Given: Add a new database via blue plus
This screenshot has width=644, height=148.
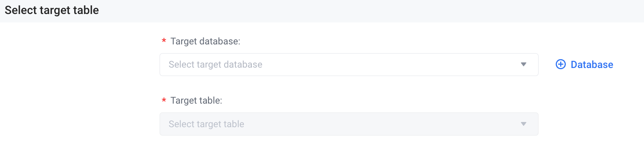Looking at the screenshot, I should 561,64.
